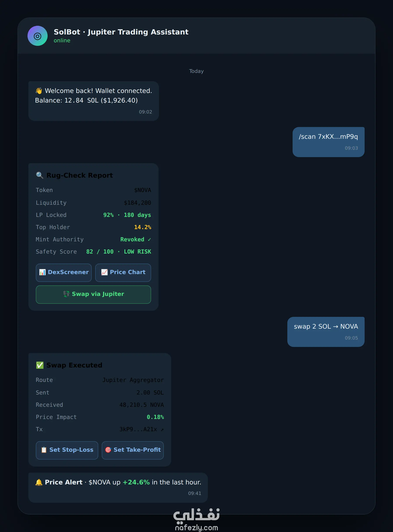The height and width of the screenshot is (532, 393).
Task: Set Take-Profit for the swap
Action: [x=133, y=450]
